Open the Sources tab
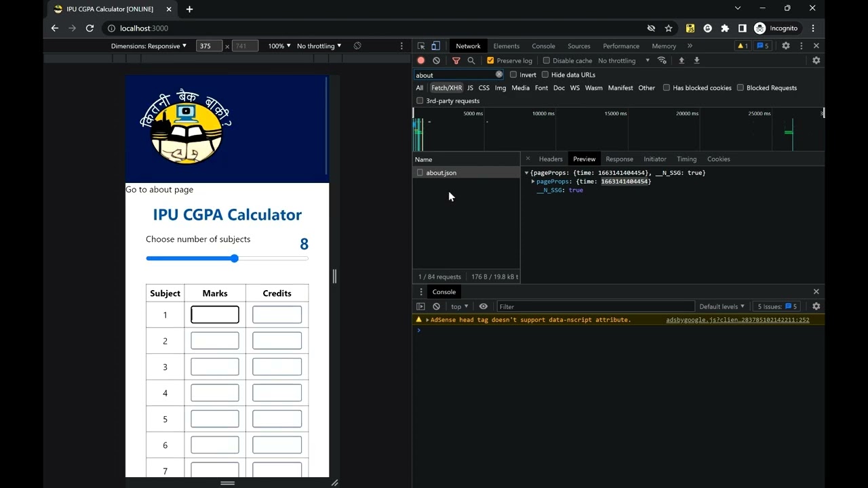Screen dimensions: 868x488 coord(578,46)
